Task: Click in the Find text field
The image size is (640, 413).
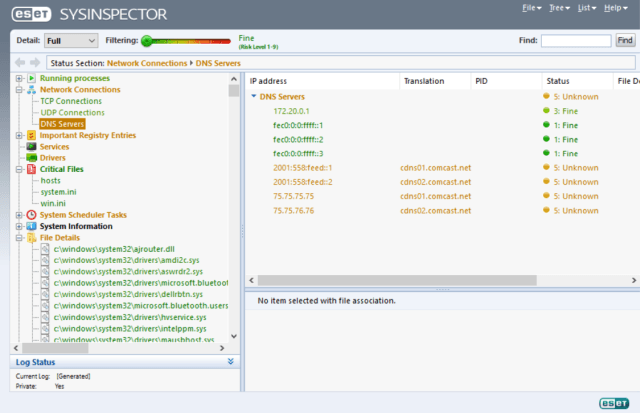Action: pyautogui.click(x=575, y=40)
